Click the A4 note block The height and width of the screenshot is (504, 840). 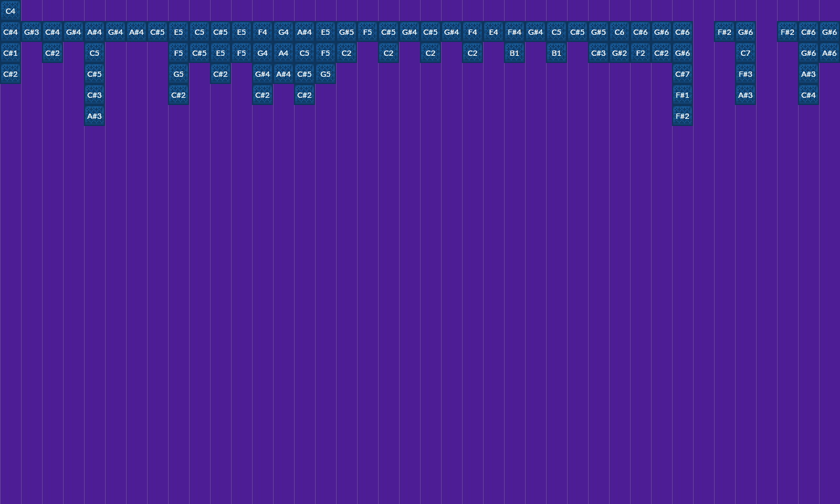tap(283, 52)
